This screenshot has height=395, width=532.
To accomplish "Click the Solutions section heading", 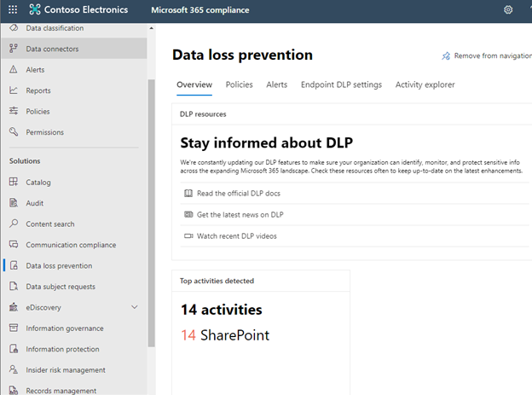I will pyautogui.click(x=25, y=161).
